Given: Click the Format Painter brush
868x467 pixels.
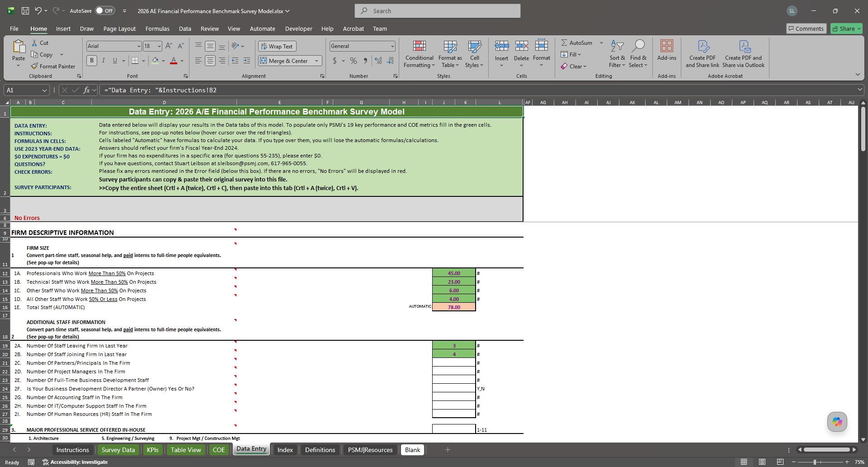Looking at the screenshot, I should [x=34, y=66].
